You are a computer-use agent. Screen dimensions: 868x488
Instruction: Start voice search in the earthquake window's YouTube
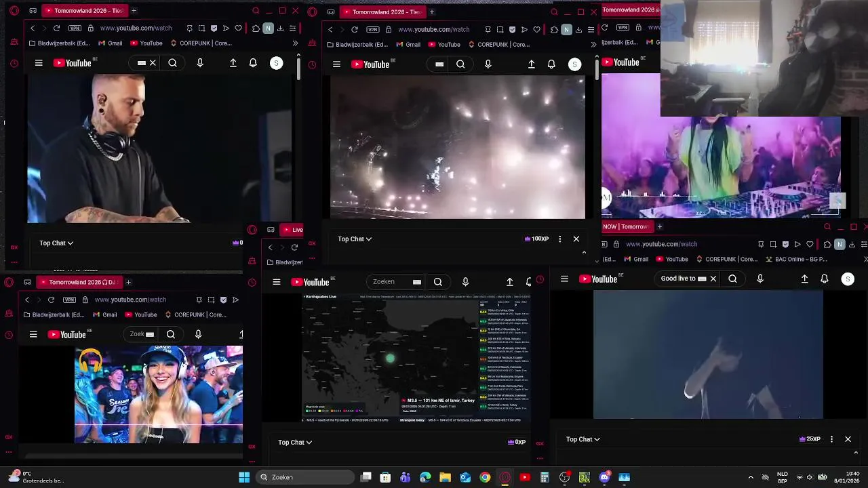point(465,282)
